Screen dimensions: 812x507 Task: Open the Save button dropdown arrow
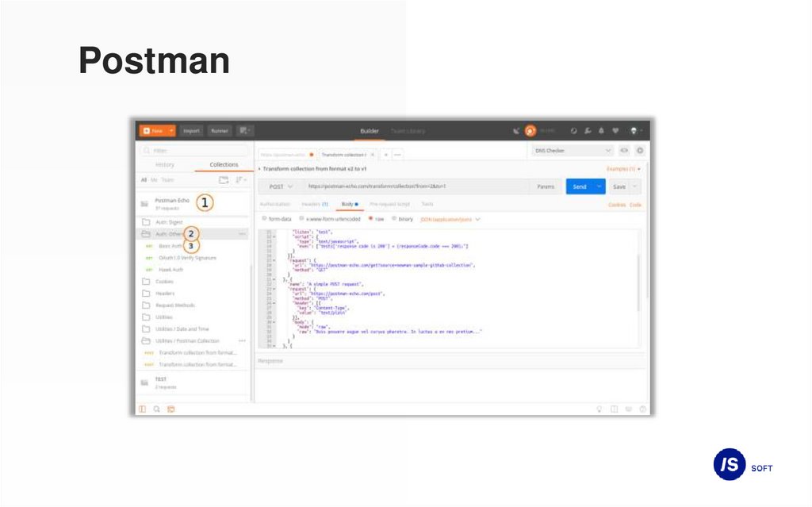(635, 186)
